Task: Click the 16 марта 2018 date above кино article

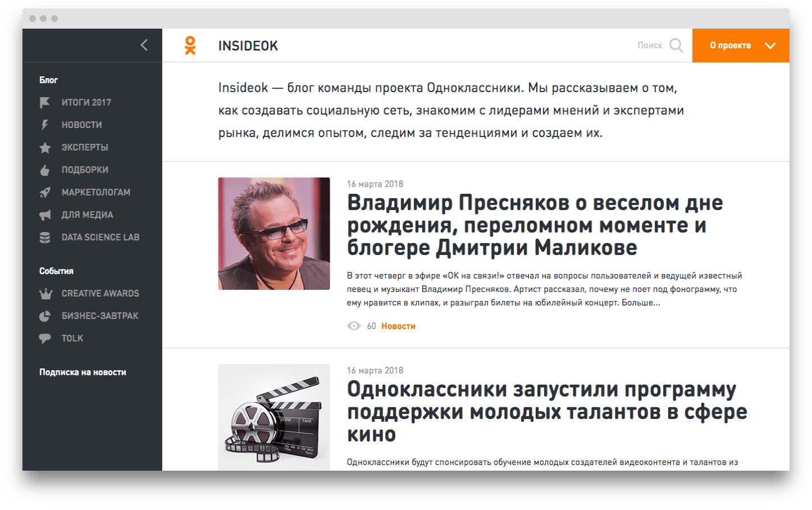Action: pos(375,370)
